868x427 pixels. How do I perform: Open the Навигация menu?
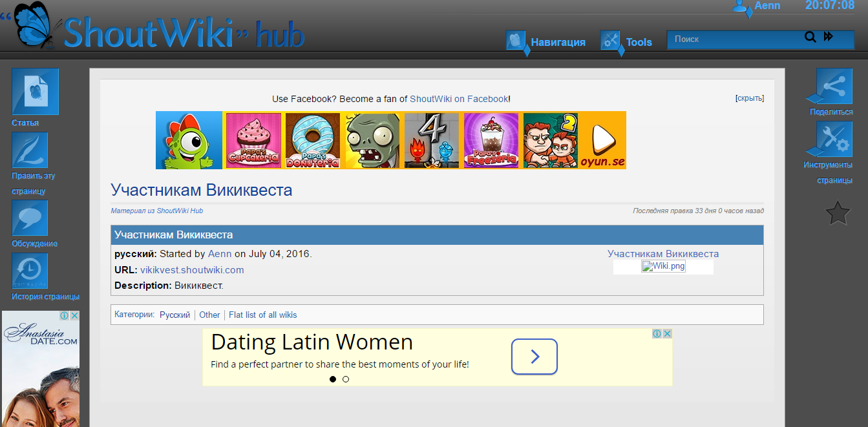[x=558, y=42]
